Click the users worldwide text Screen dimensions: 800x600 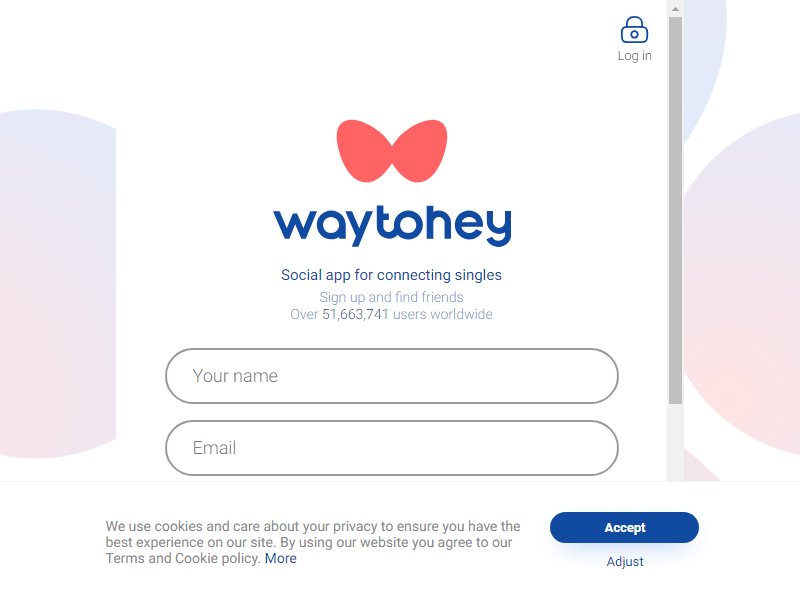(x=442, y=314)
